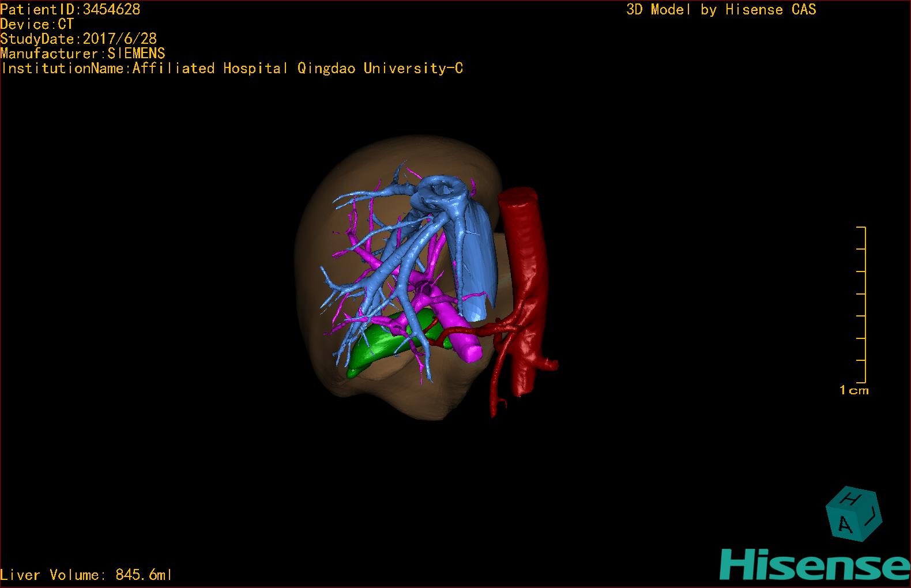
Task: Click the Manufacturer:SIEMENS text
Action: tap(82, 54)
